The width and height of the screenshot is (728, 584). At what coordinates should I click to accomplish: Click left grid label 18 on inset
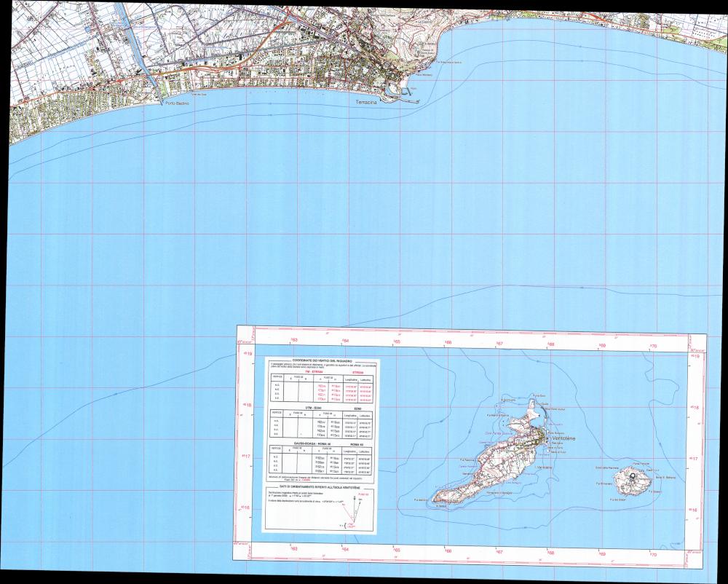(x=248, y=406)
